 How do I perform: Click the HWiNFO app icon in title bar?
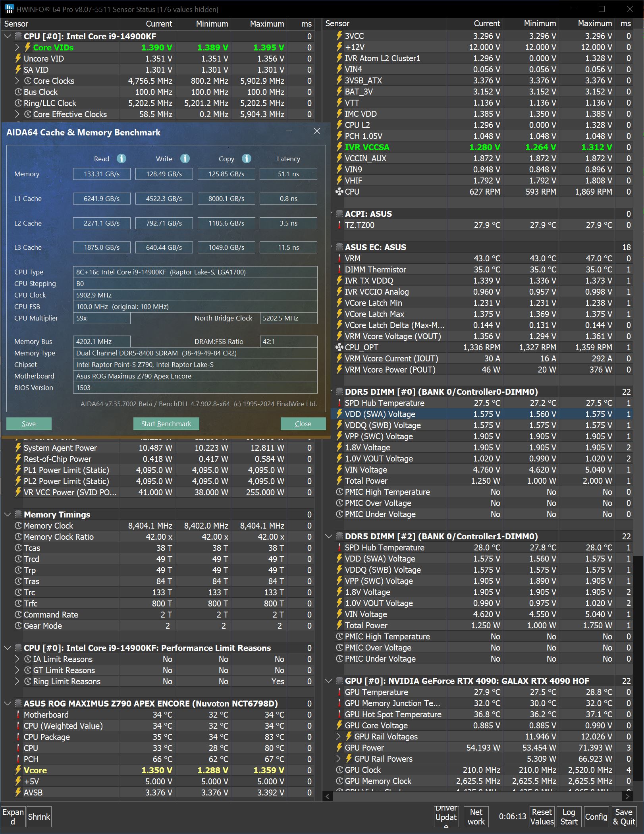pyautogui.click(x=9, y=9)
